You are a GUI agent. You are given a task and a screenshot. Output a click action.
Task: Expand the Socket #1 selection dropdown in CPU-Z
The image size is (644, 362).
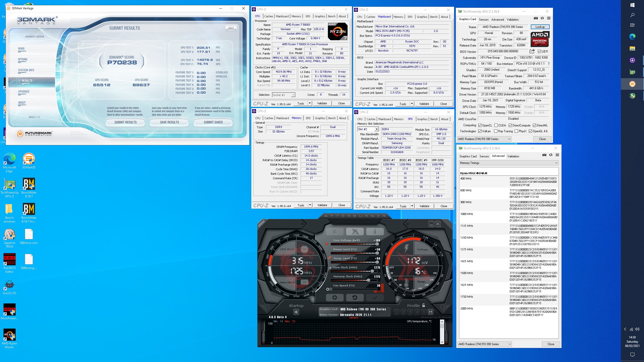pos(293,95)
